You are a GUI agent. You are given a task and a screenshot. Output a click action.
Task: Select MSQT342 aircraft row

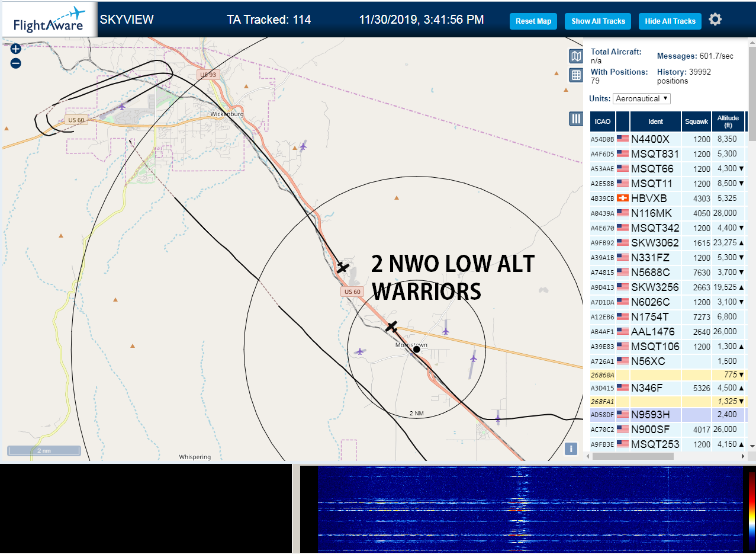pyautogui.click(x=668, y=228)
